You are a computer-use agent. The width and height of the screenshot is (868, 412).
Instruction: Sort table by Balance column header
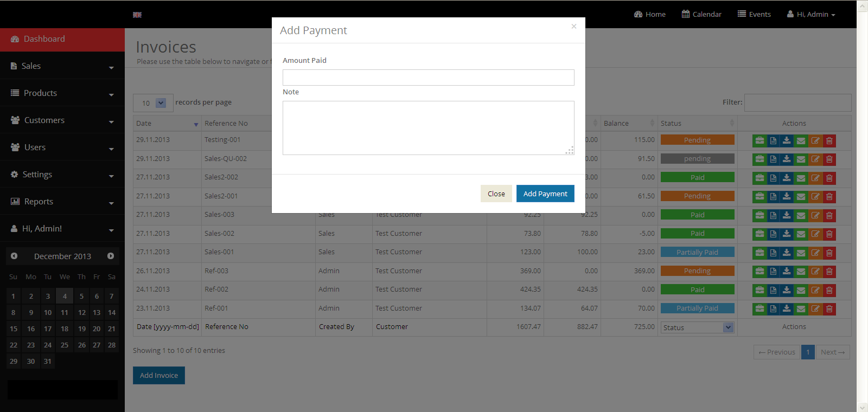point(629,123)
